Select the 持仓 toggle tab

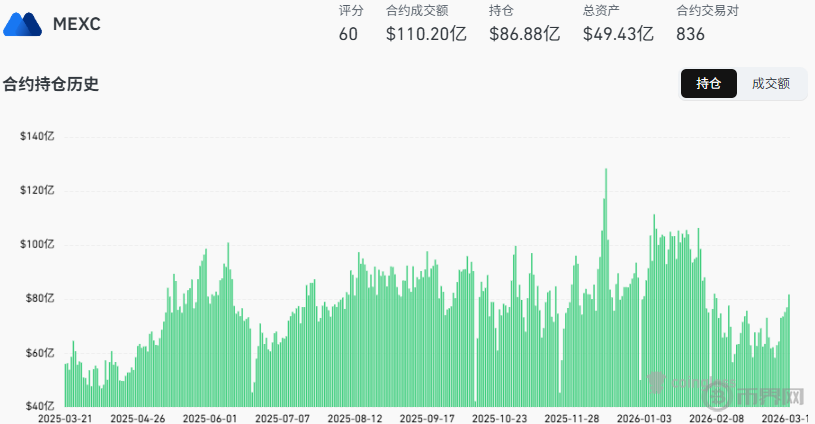(x=708, y=84)
